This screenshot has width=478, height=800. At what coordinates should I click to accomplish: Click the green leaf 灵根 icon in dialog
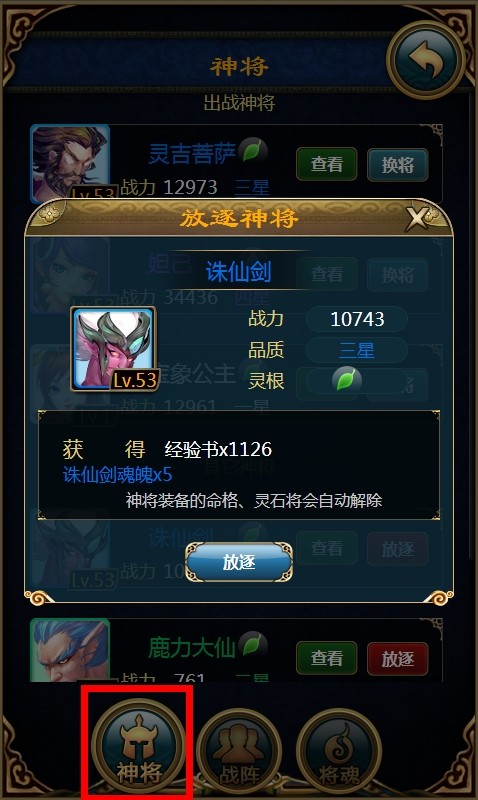346,380
